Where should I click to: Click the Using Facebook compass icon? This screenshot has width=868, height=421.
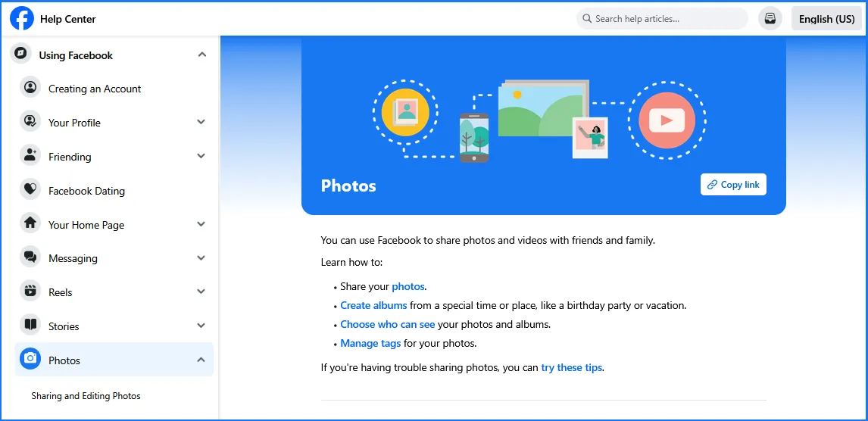[21, 54]
